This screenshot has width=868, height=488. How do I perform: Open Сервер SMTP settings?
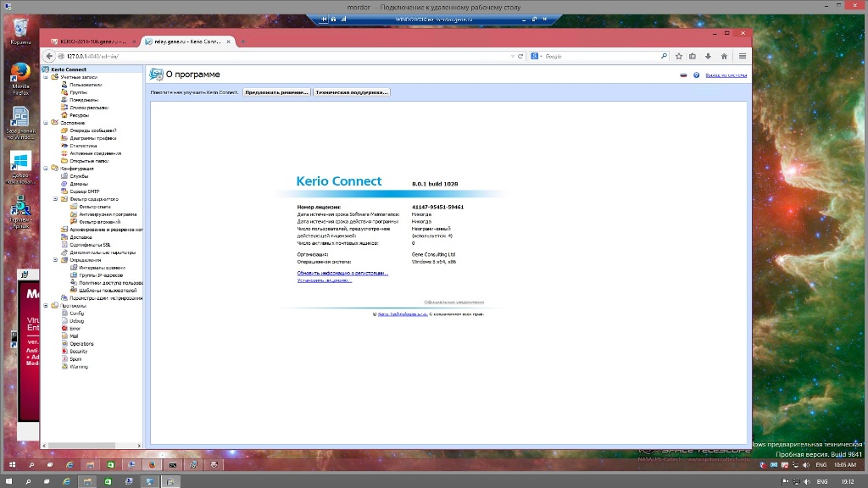point(84,191)
